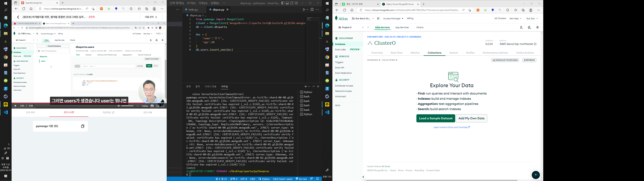Split the VS Code editor right
This screenshot has width=644, height=181.
click(x=312, y=10)
